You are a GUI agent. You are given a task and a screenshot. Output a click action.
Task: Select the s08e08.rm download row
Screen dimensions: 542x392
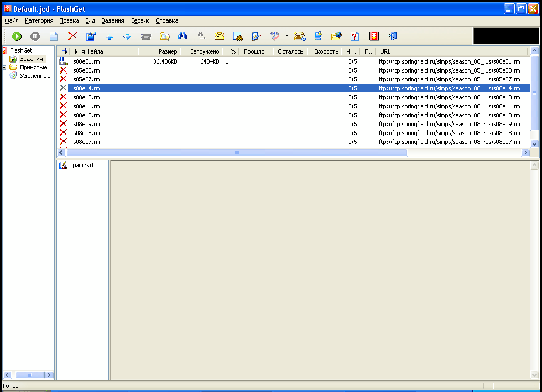click(294, 133)
